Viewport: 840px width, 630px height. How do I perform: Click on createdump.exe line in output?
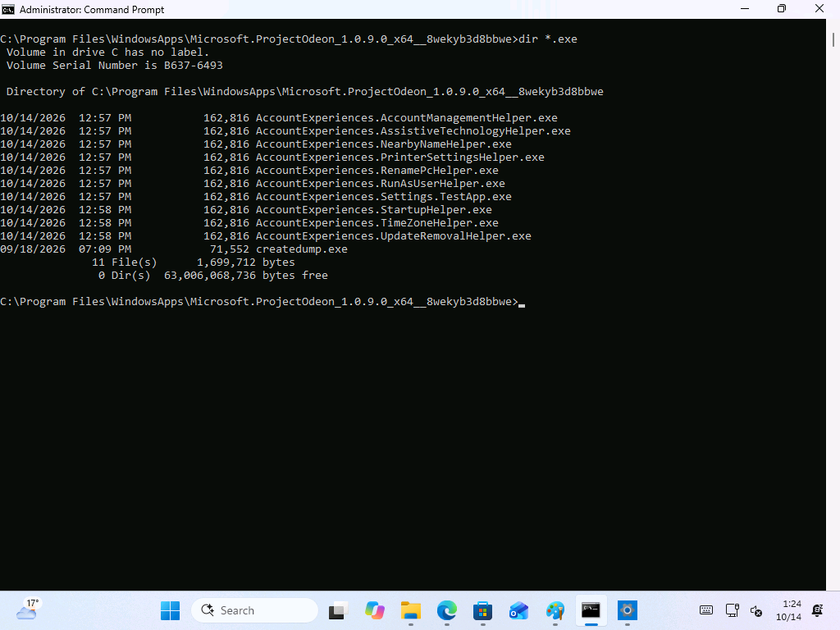point(174,249)
